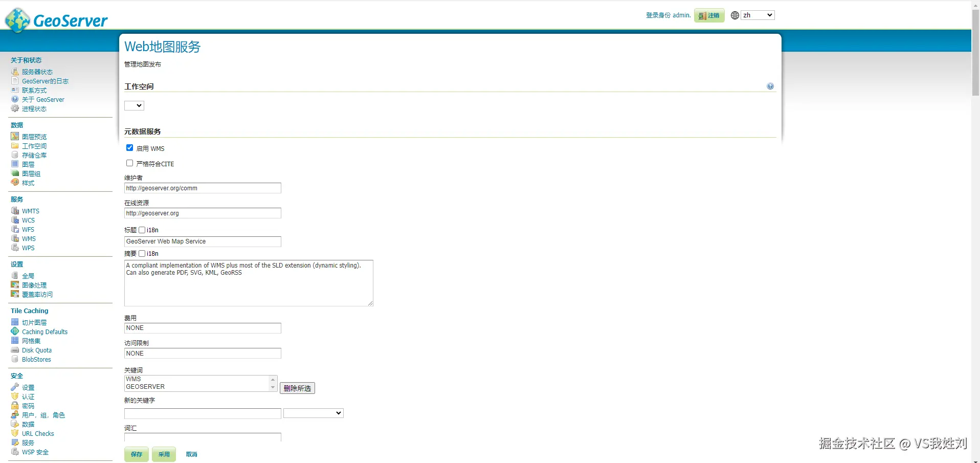
Task: Click the gridsets (网格集) icon
Action: click(15, 341)
